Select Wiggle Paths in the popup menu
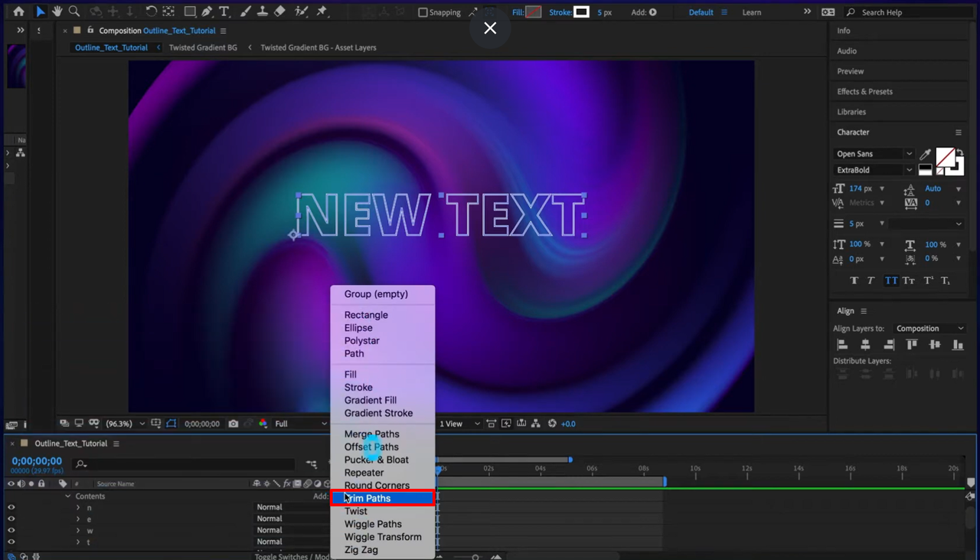The width and height of the screenshot is (980, 560). (373, 524)
